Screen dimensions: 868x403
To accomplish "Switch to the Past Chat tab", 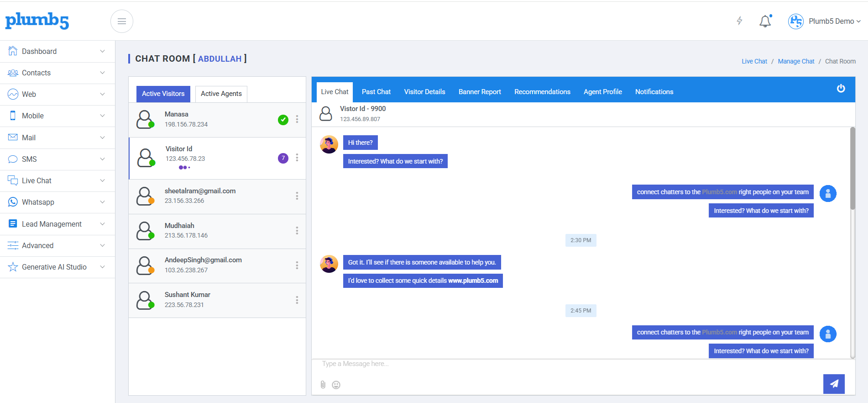I will 376,92.
